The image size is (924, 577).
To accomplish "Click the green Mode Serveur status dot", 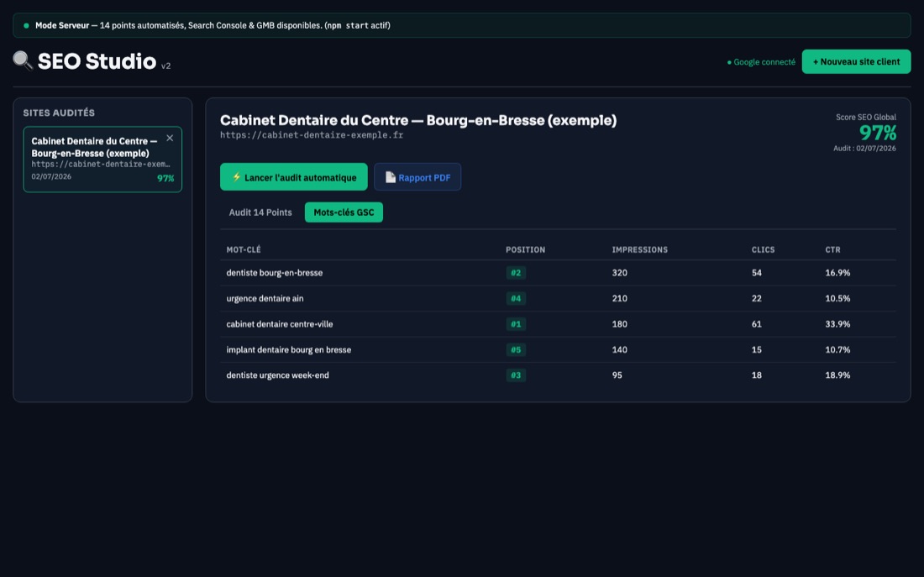I will click(26, 25).
